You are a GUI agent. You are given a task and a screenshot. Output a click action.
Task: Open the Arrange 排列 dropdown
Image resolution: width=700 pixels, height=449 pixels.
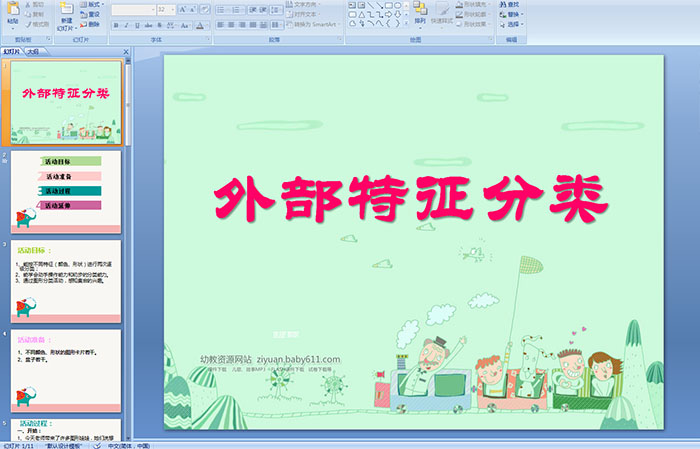(x=420, y=13)
